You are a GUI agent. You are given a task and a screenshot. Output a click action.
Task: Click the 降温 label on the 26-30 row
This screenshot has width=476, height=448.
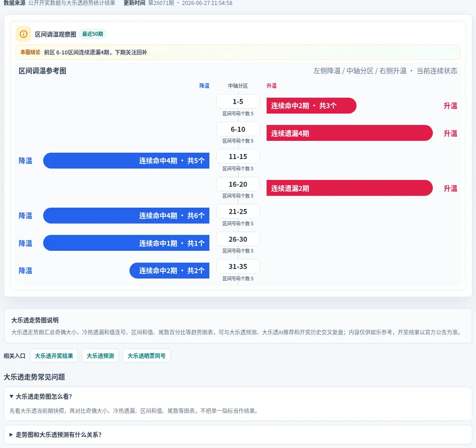[25, 243]
